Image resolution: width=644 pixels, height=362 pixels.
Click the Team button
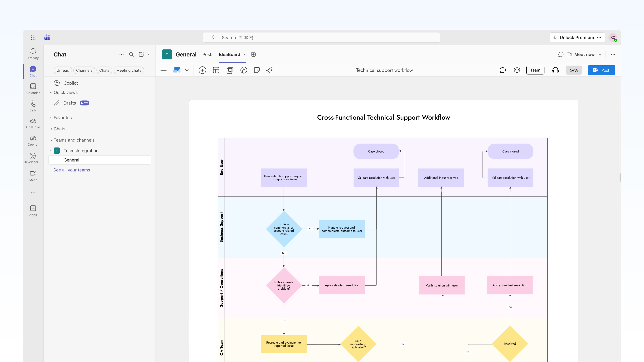(535, 70)
